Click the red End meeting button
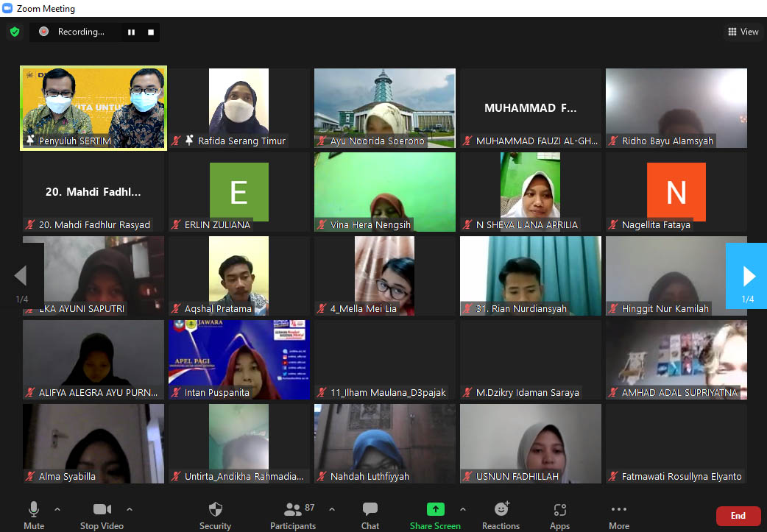 pos(738,516)
